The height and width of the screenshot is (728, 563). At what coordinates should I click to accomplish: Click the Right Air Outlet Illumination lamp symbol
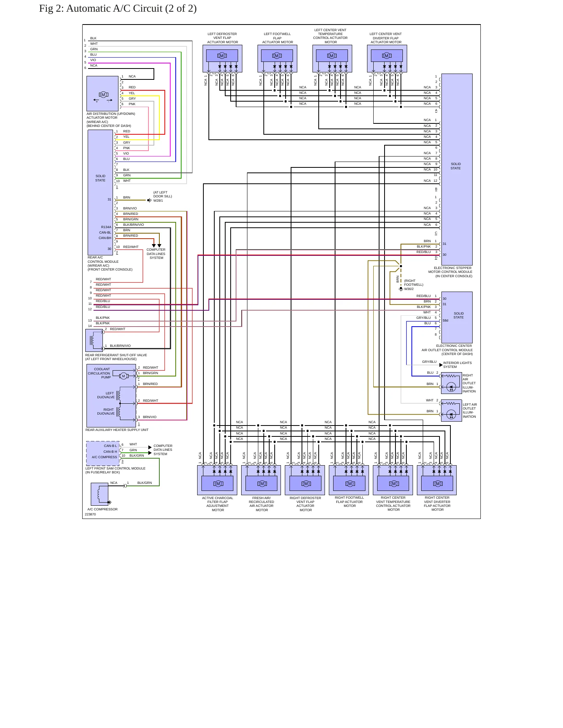pos(451,387)
